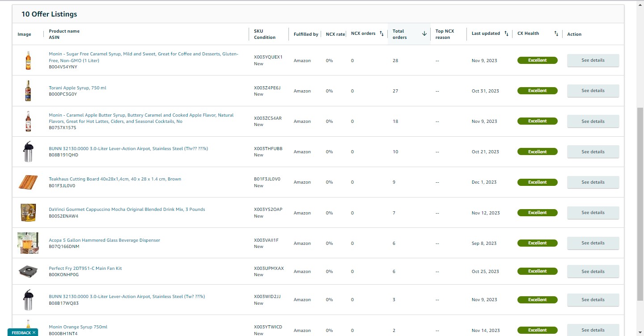
Task: Click SKU X003Z4PE6J cell
Action: click(267, 88)
